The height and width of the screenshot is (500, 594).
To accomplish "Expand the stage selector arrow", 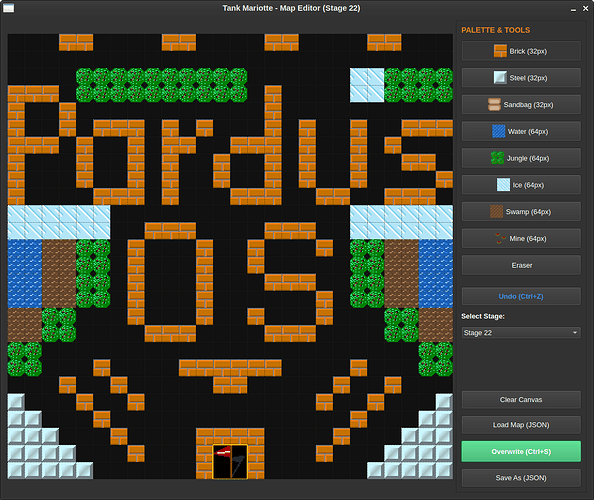I will [x=575, y=333].
